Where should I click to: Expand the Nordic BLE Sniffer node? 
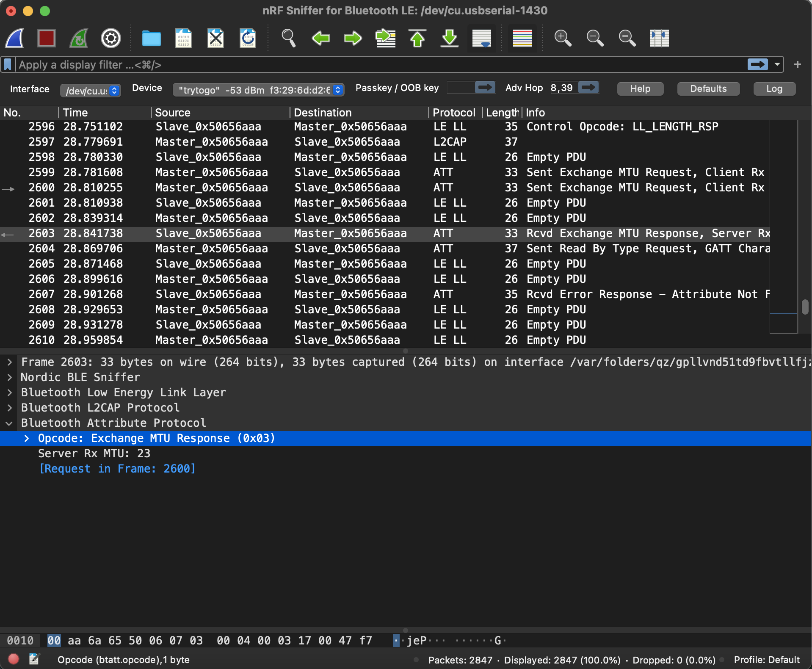pos(9,377)
